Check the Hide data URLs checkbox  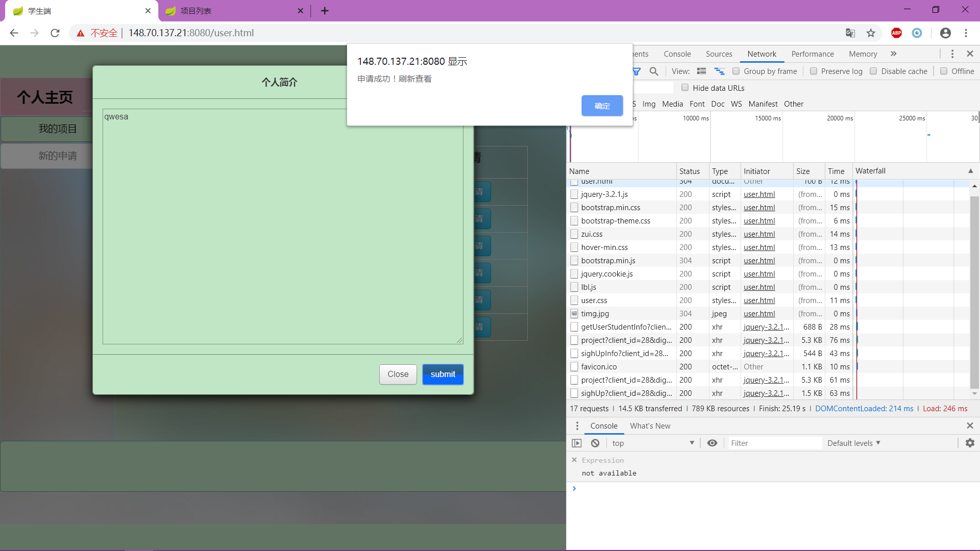coord(685,88)
